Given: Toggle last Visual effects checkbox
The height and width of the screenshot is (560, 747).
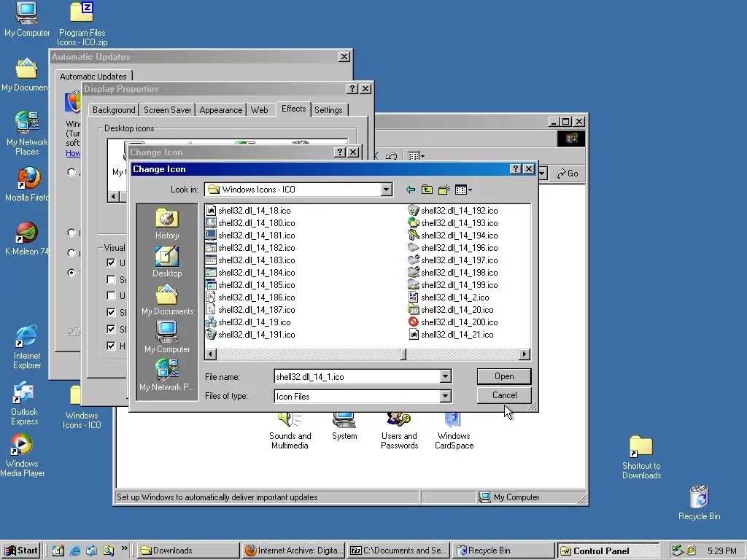Looking at the screenshot, I should pos(111,346).
